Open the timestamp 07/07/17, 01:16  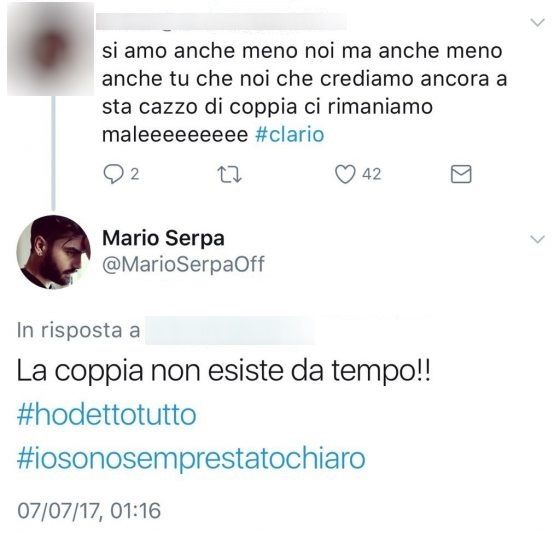[x=89, y=510]
